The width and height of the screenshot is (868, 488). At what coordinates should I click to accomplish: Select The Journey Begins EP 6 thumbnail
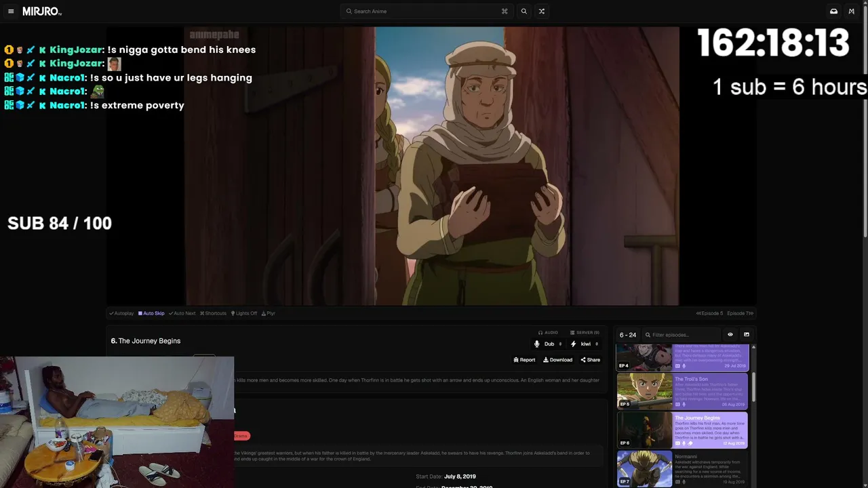pos(644,430)
